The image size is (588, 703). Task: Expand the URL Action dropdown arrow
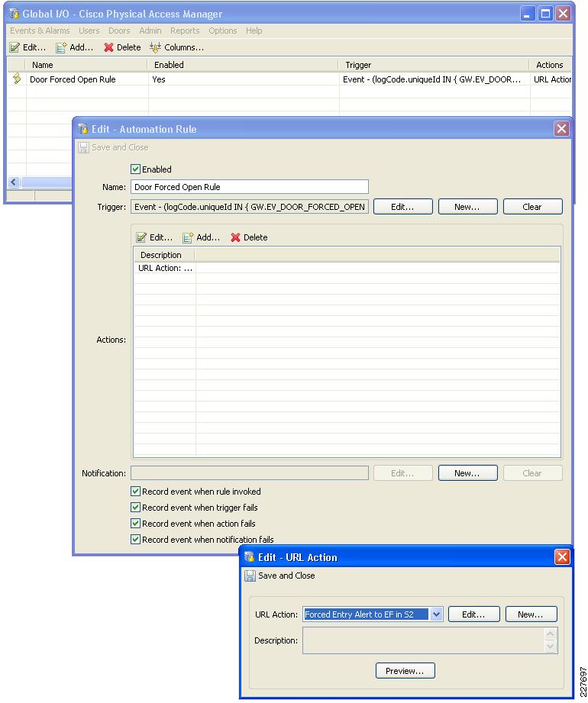point(436,614)
